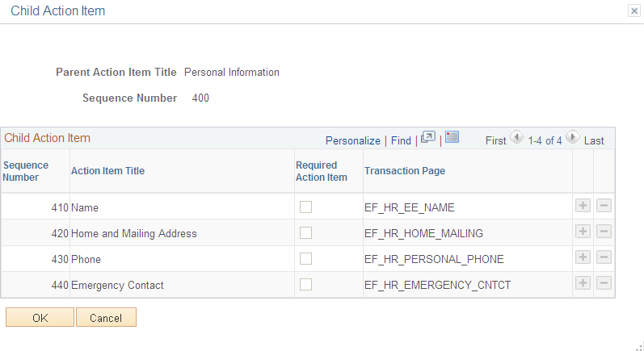Confirm with the OK button
The width and height of the screenshot is (644, 351).
[x=40, y=317]
